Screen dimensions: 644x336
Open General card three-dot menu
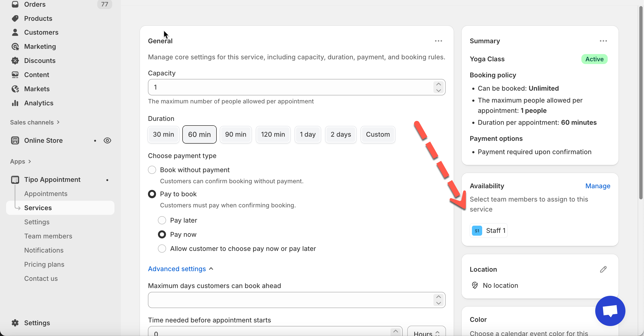[438, 41]
